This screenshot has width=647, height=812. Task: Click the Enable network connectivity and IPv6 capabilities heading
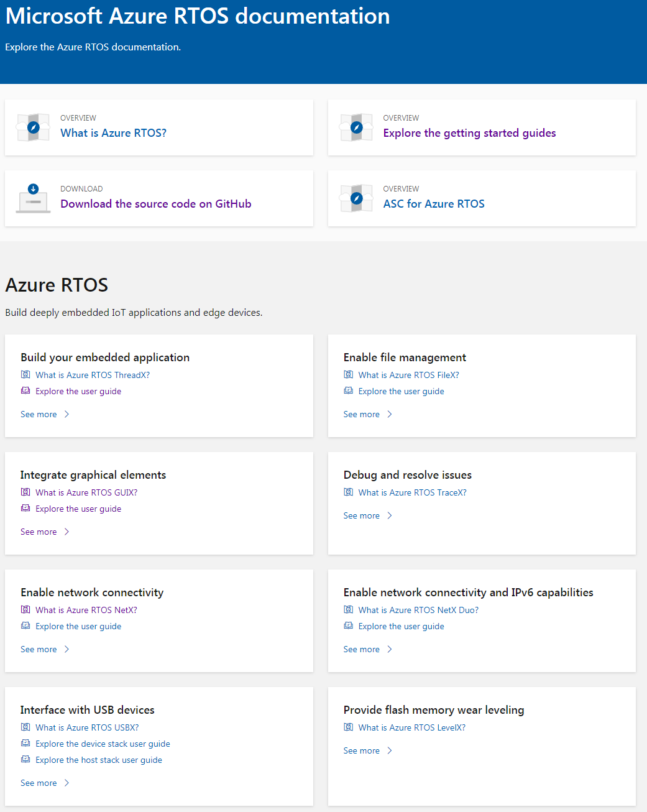pyautogui.click(x=469, y=593)
